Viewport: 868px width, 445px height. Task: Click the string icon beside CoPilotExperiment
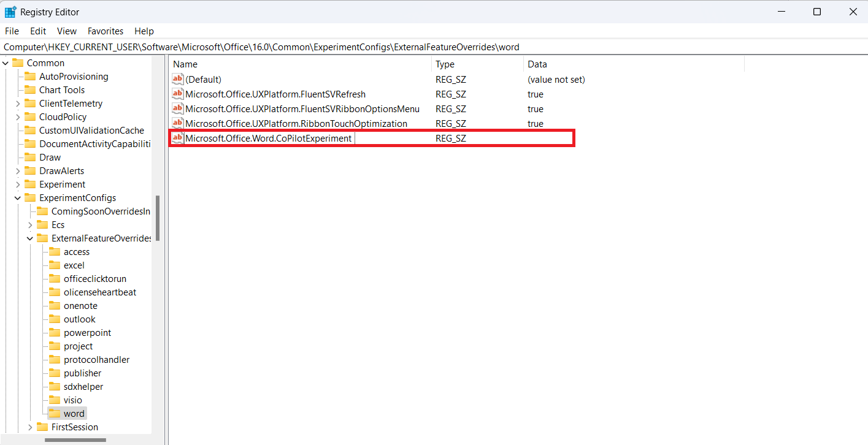[178, 138]
